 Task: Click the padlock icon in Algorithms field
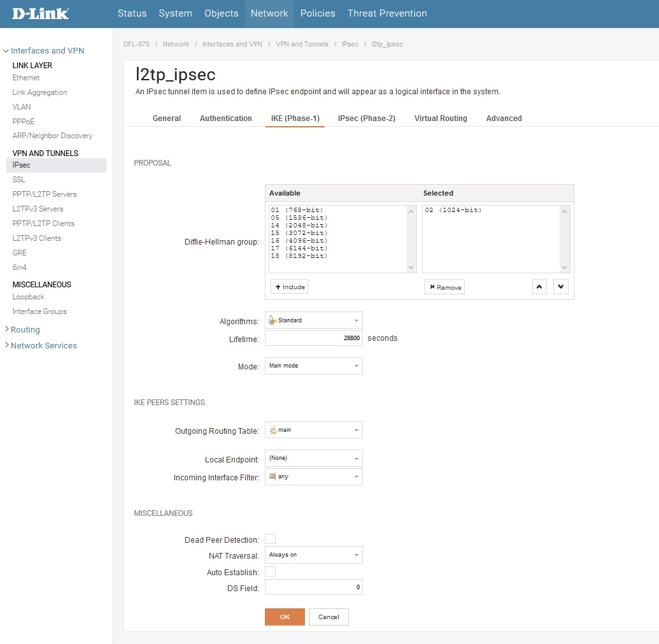click(x=273, y=320)
